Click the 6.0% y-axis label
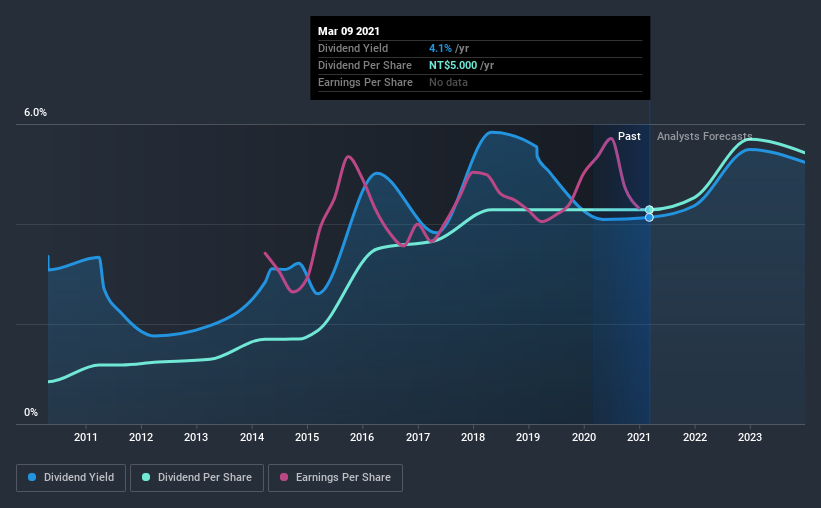This screenshot has height=508, width=821. [35, 113]
